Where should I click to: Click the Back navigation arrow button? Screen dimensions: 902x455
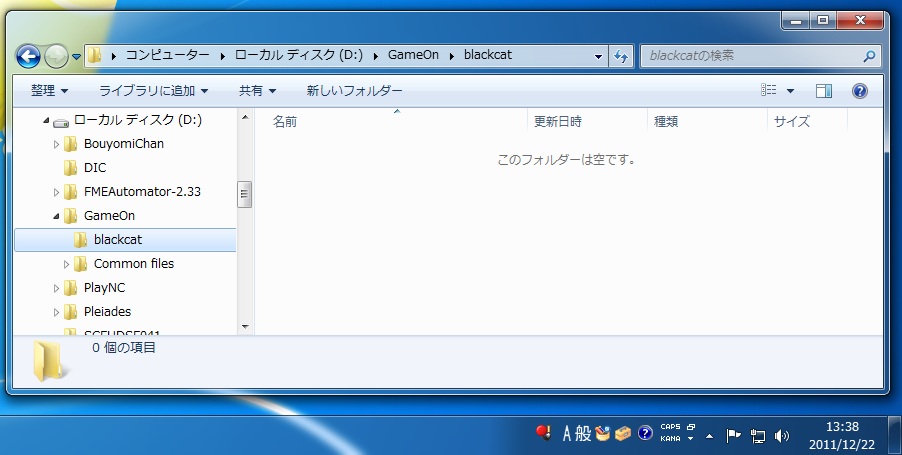coord(28,56)
